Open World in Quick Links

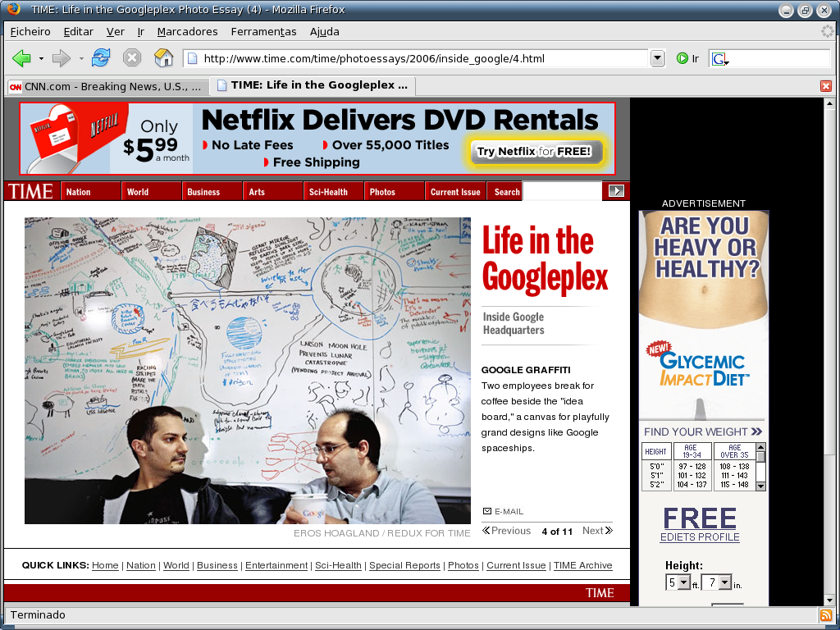point(176,565)
